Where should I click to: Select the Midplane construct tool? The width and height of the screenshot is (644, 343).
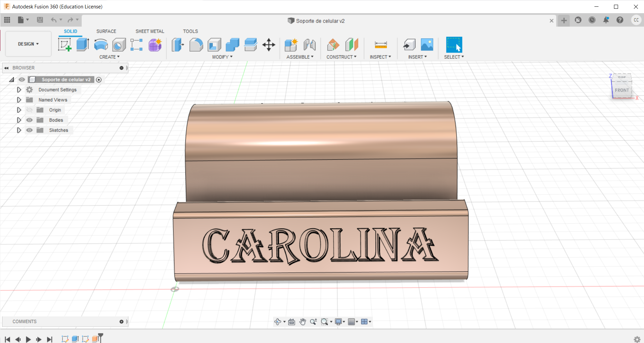pyautogui.click(x=352, y=44)
